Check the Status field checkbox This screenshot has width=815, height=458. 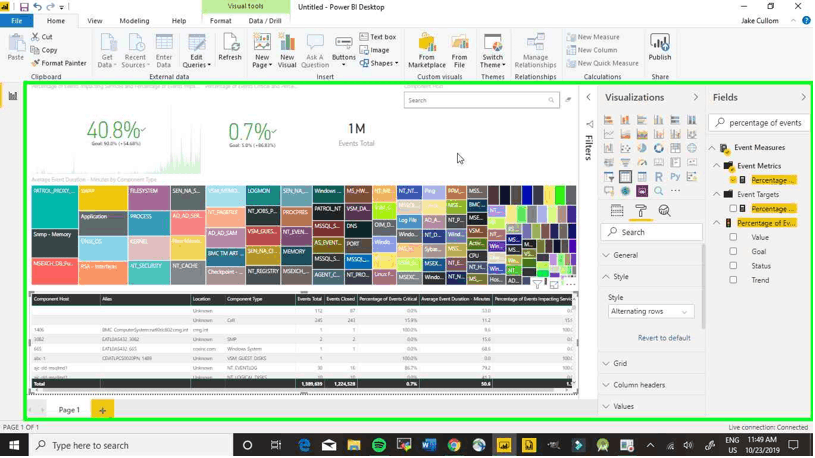733,266
